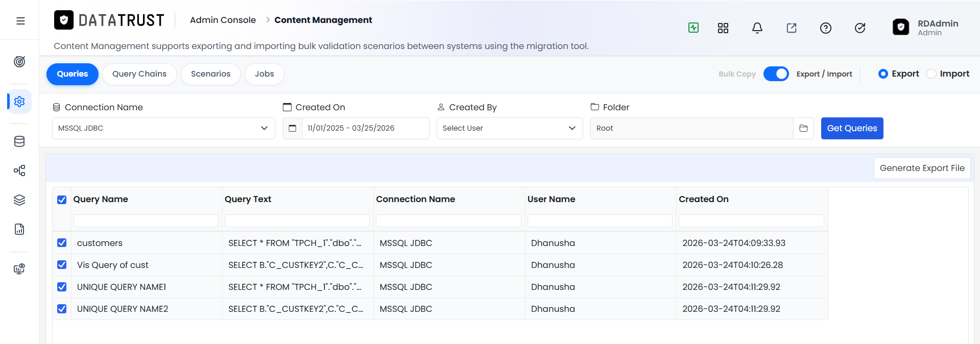Image resolution: width=980 pixels, height=344 pixels.
Task: Toggle the select-all queries checkbox
Action: click(x=62, y=200)
